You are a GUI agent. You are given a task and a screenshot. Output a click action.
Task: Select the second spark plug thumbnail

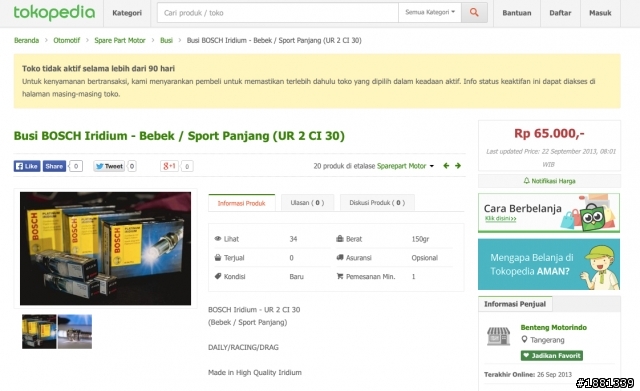75,331
